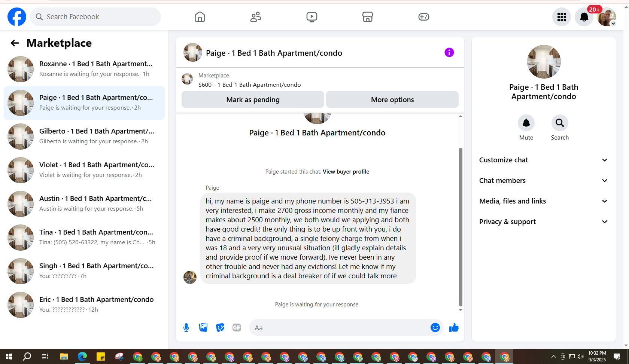Open the Gaming controller icon

pyautogui.click(x=423, y=17)
